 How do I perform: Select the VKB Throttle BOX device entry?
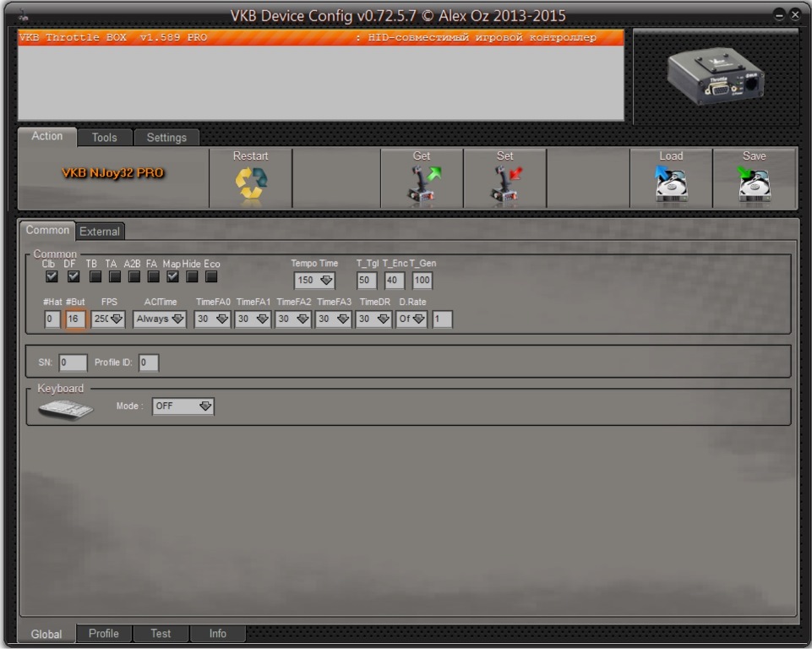coord(320,38)
